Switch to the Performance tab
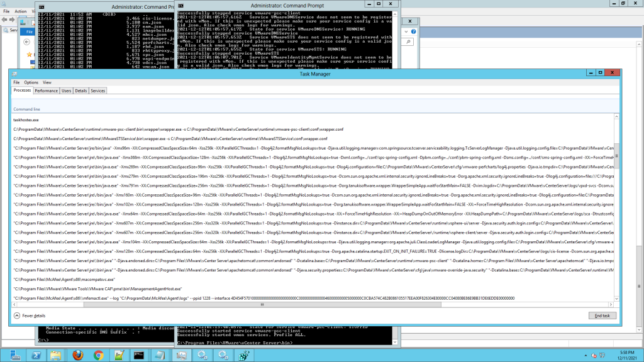The height and width of the screenshot is (362, 644). [46, 90]
